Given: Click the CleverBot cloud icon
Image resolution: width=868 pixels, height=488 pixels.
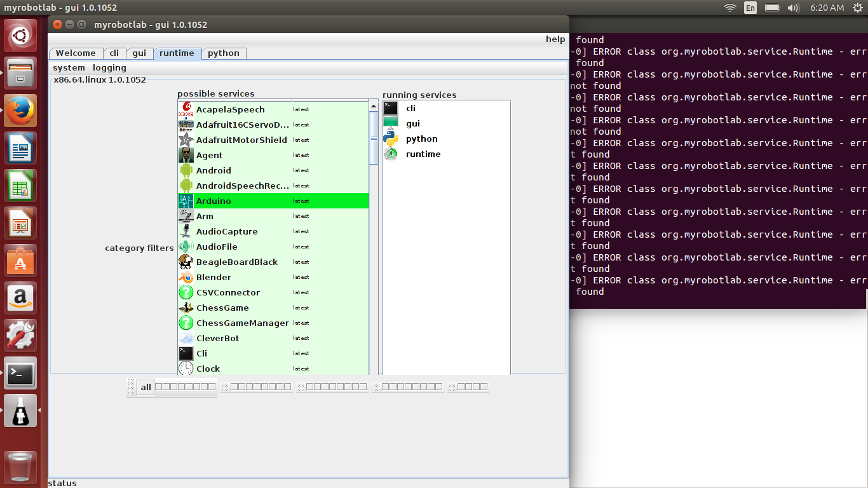Looking at the screenshot, I should tap(186, 338).
